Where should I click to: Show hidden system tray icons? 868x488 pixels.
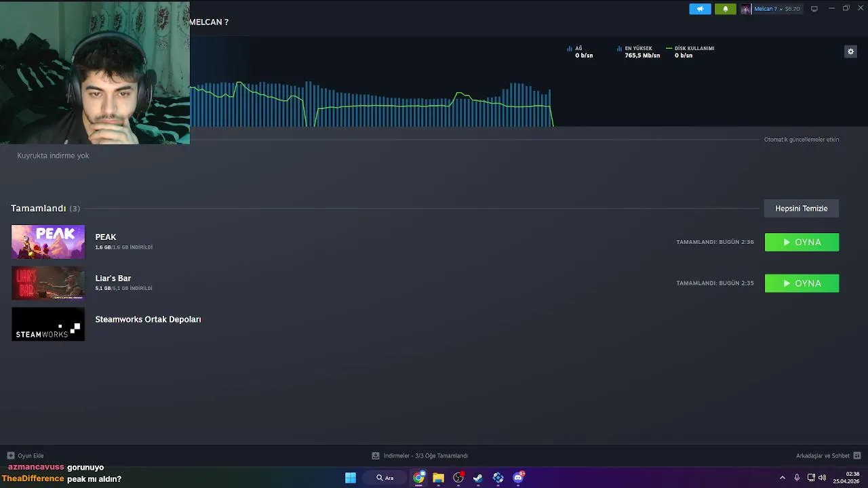point(782,478)
